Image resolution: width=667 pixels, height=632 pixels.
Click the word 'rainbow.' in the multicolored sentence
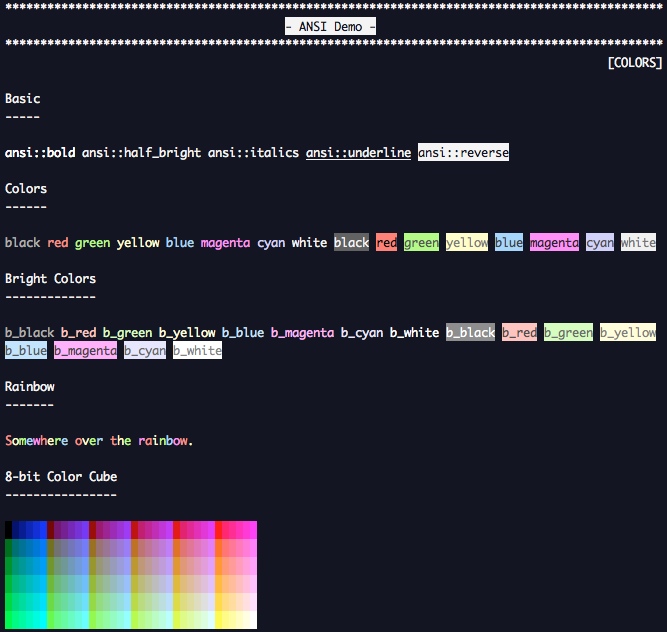(x=166, y=441)
